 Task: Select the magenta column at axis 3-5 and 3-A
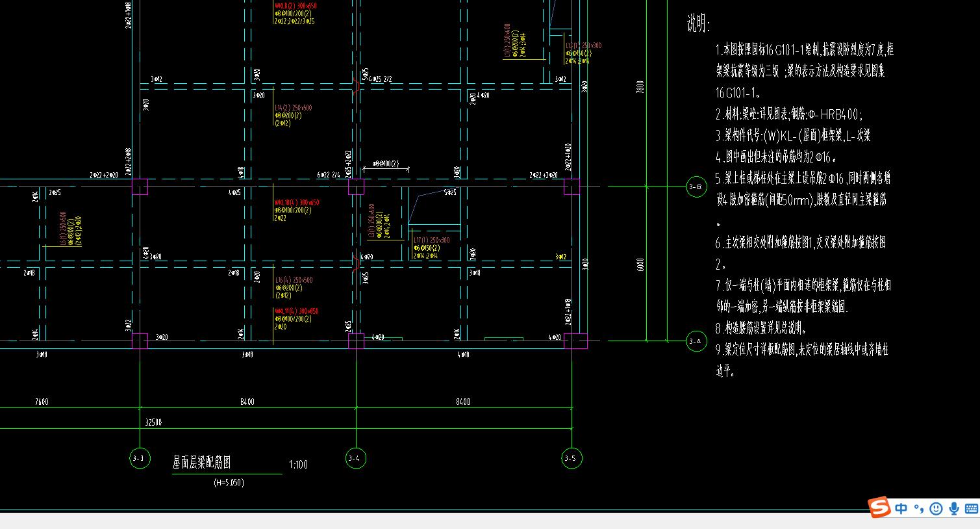pos(575,341)
